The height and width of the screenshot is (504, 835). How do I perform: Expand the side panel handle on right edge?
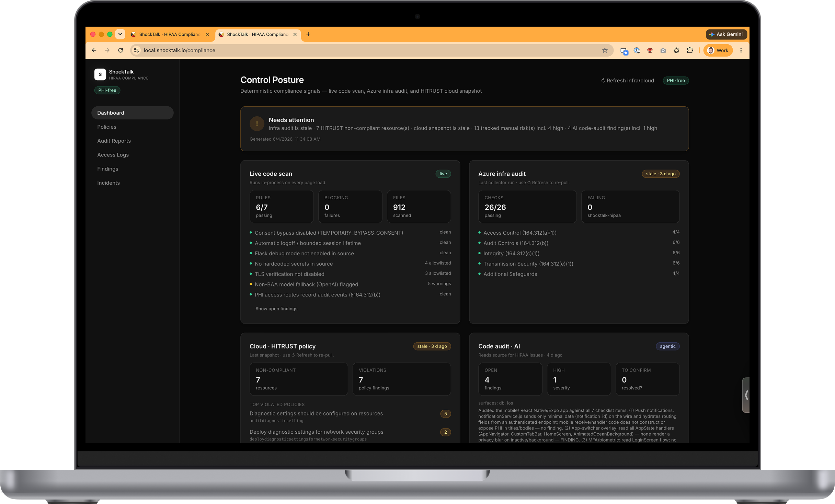pos(746,395)
